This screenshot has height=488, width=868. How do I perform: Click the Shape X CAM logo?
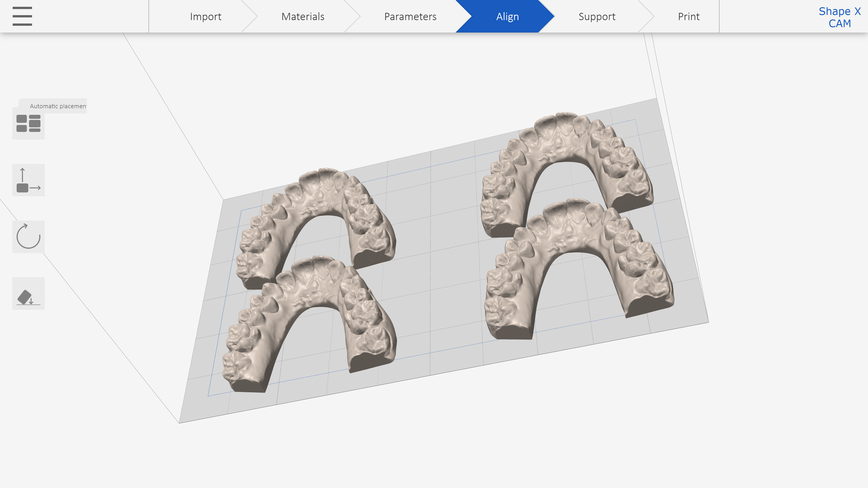[840, 17]
